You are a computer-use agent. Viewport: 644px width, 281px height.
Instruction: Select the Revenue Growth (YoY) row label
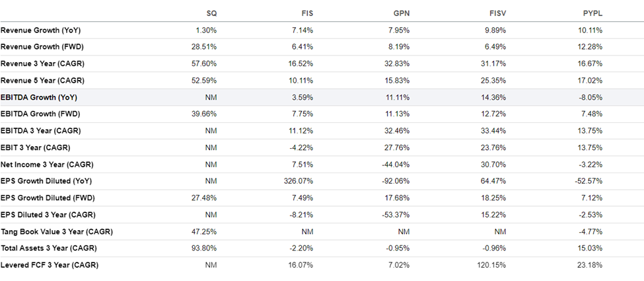click(x=41, y=30)
